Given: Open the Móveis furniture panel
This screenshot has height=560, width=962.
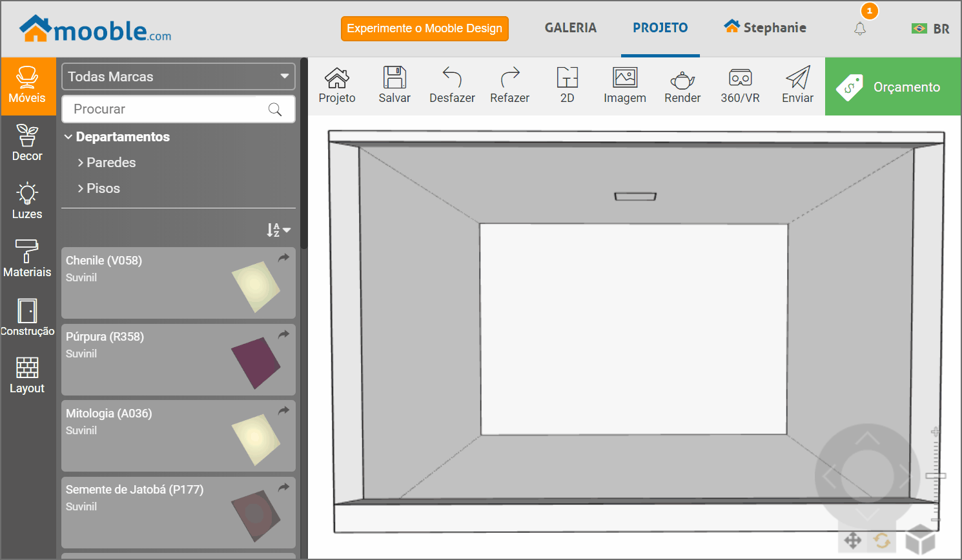Looking at the screenshot, I should [27, 86].
